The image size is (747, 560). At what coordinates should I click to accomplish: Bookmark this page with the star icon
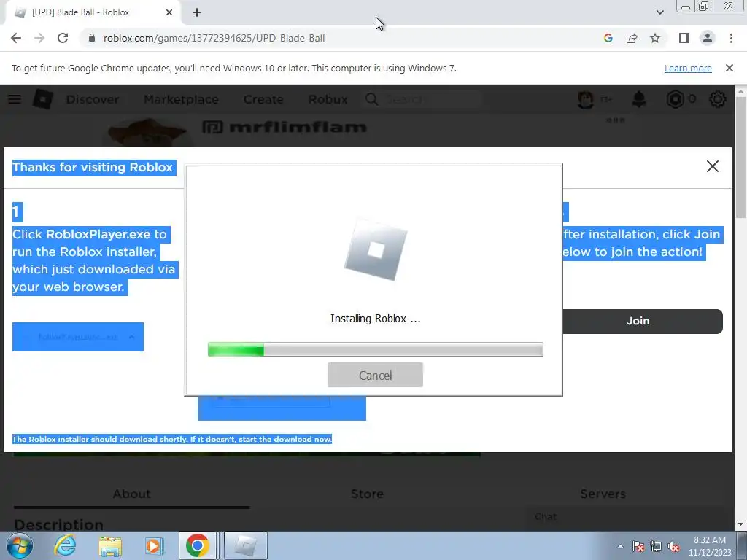pyautogui.click(x=655, y=38)
